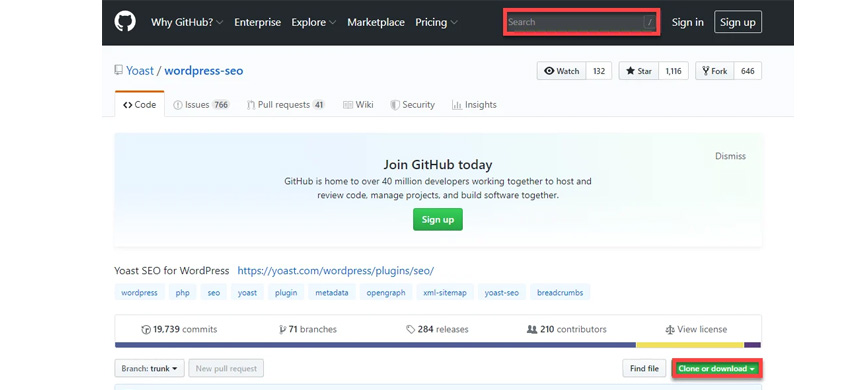868x390 pixels.
Task: Open the Clone or download dropdown
Action: pos(717,368)
